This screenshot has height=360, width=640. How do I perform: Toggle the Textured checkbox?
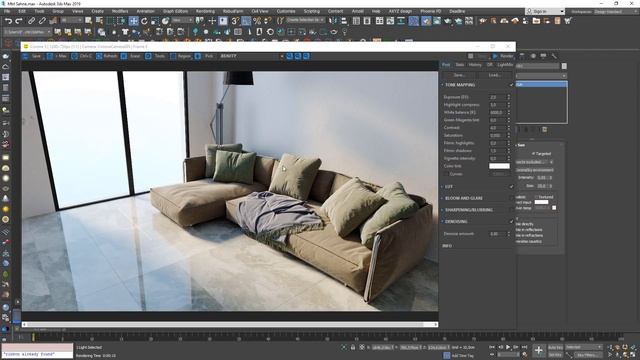(x=536, y=197)
